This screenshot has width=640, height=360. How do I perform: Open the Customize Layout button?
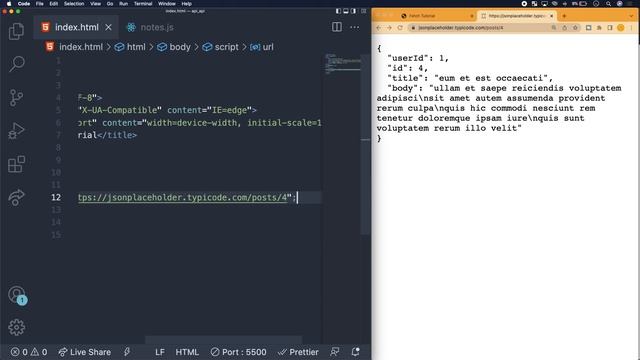363,11
